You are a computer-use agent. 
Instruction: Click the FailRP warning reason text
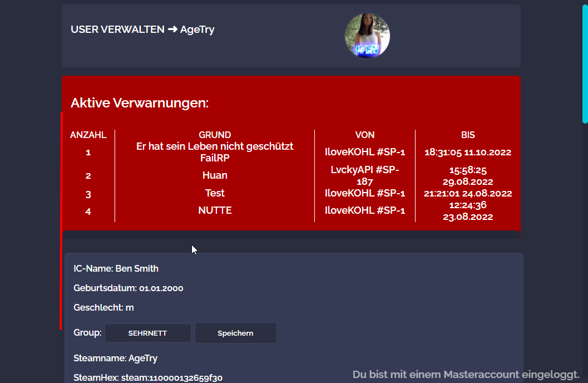[x=215, y=152]
